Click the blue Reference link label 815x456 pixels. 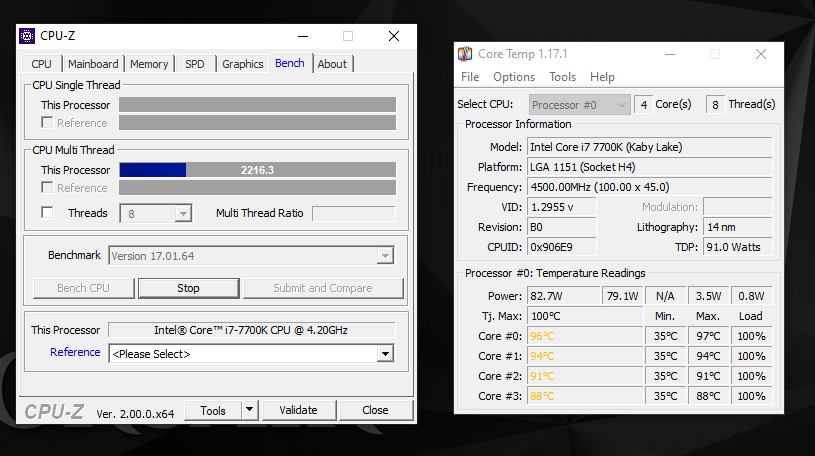pos(75,352)
